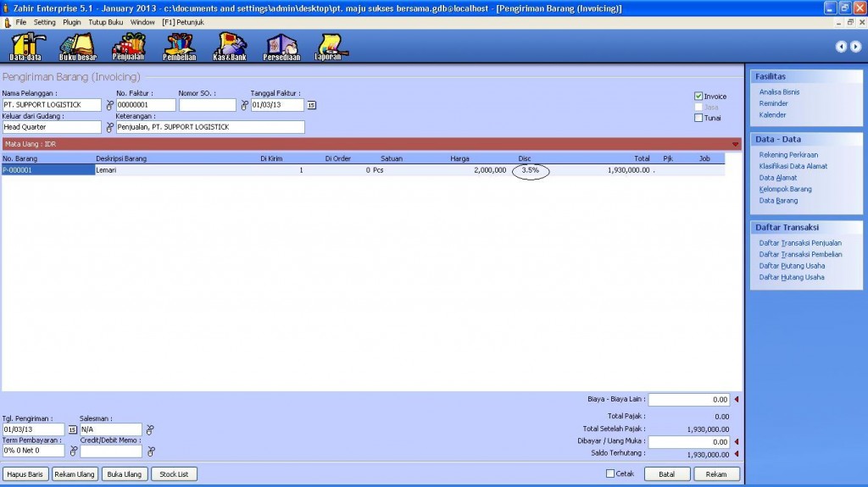Click the Keterangan text field
Screen dimensions: 868x487
point(209,127)
